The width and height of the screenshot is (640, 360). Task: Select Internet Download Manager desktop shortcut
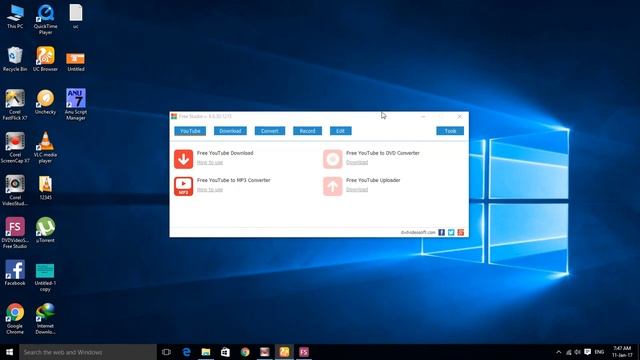click(45, 319)
